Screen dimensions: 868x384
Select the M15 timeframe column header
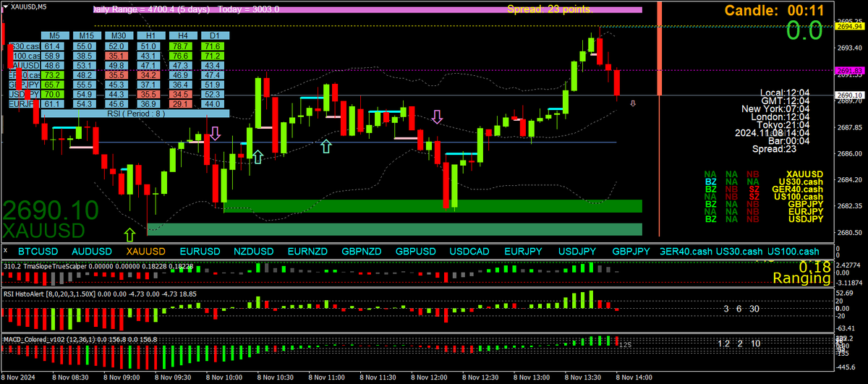pos(86,35)
